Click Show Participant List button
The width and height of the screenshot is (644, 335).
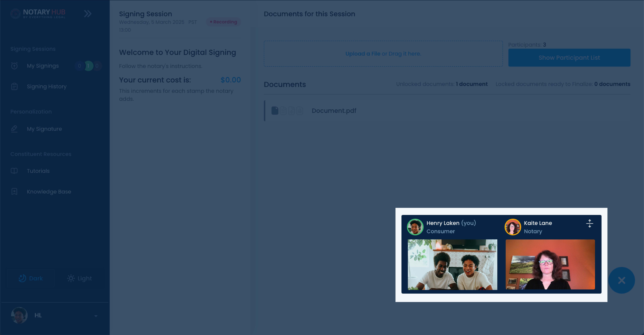[569, 58]
